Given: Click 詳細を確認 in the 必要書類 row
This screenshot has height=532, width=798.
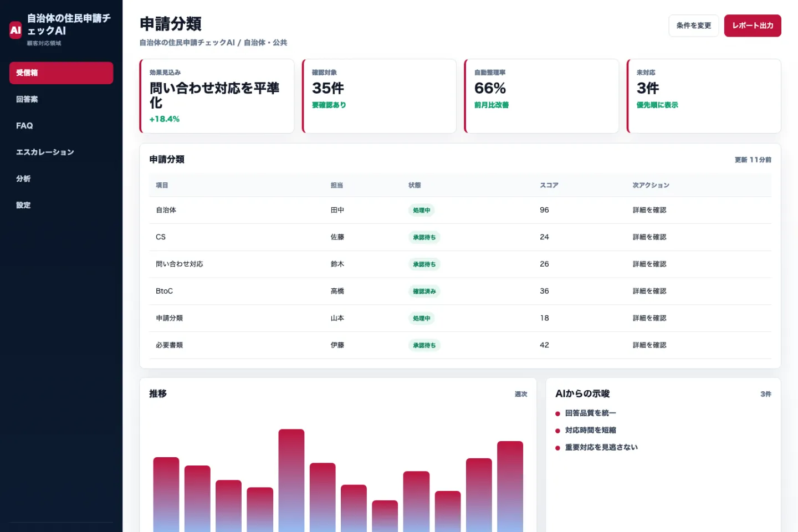Looking at the screenshot, I should (649, 345).
